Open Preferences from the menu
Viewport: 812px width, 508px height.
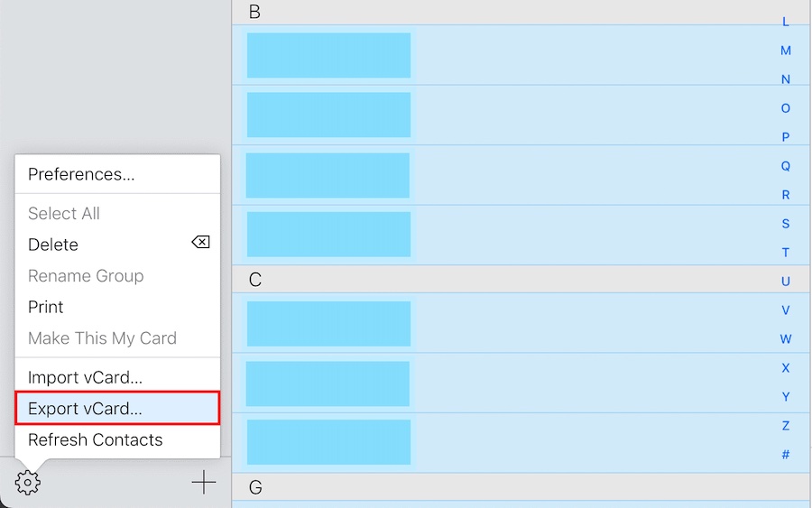(81, 174)
